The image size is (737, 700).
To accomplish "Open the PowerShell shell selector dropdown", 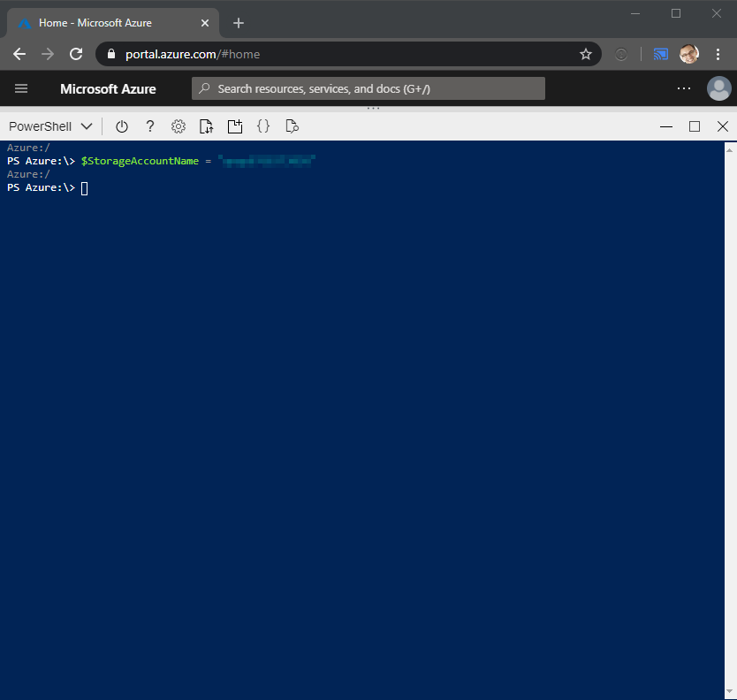I will [49, 126].
